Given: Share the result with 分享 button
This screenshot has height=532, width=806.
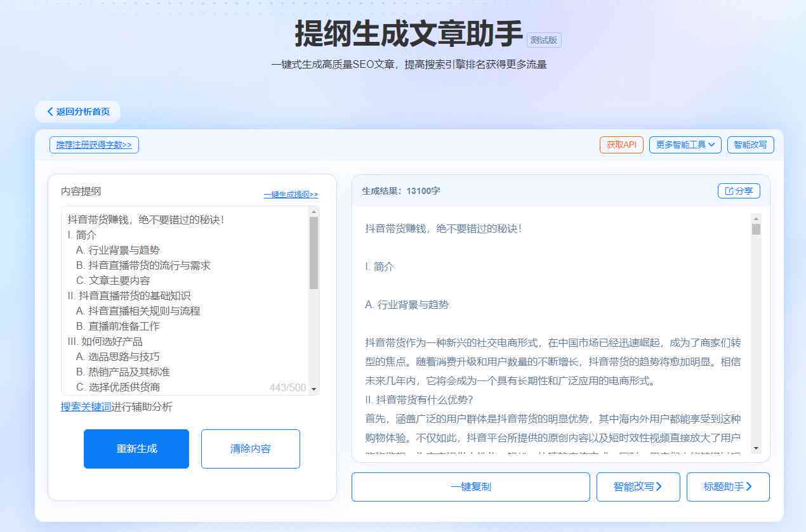Looking at the screenshot, I should pyautogui.click(x=739, y=191).
